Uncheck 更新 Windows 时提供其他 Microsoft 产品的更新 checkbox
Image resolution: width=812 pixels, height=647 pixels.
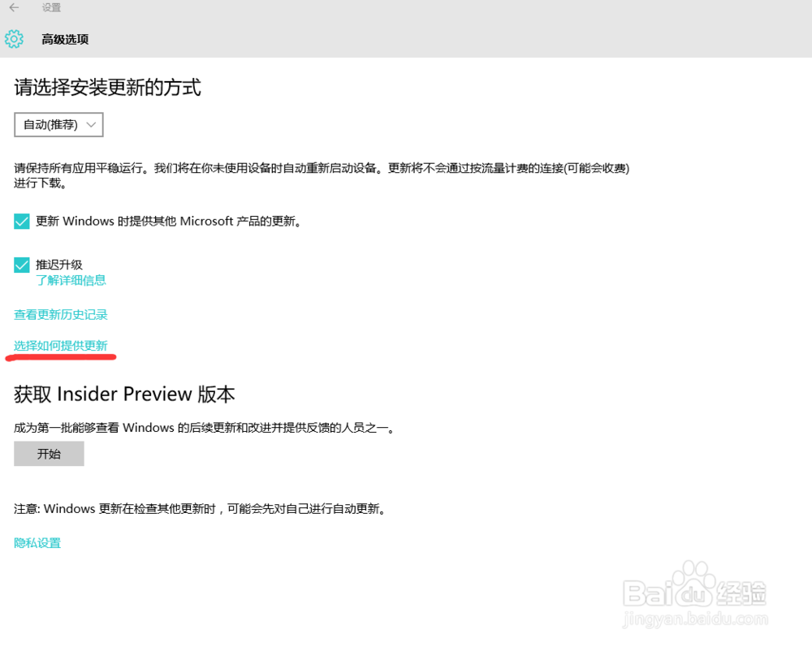22,222
